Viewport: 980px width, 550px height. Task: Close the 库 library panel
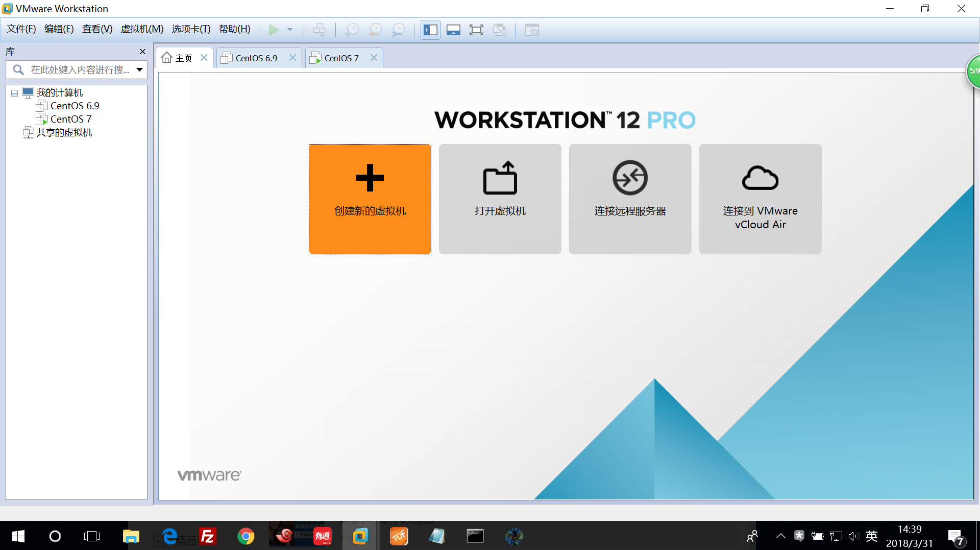coord(142,52)
